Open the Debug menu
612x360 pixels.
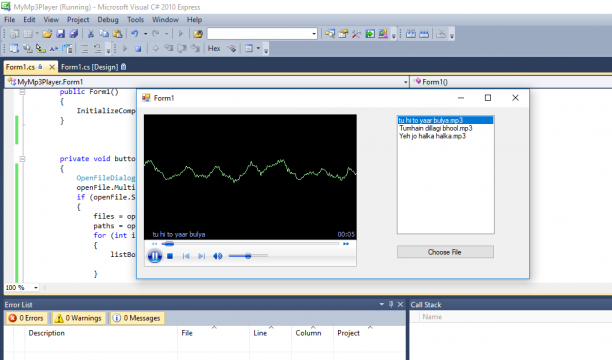click(108, 20)
